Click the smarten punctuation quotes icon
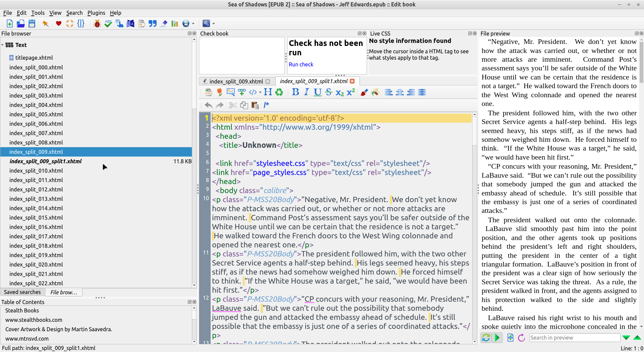The image size is (644, 352). tap(153, 23)
